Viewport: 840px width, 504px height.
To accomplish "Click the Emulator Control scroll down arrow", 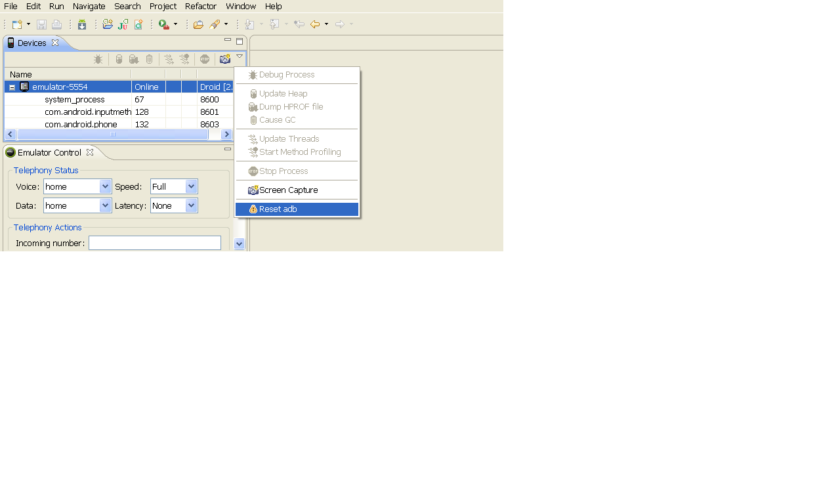I will [x=239, y=243].
